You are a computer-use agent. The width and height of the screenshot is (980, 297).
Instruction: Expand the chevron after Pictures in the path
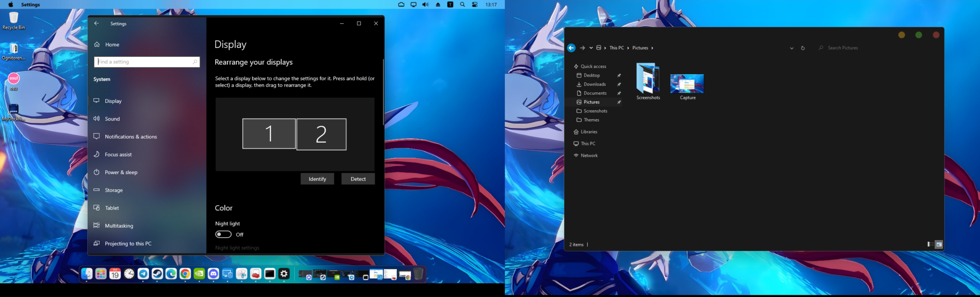click(x=652, y=48)
